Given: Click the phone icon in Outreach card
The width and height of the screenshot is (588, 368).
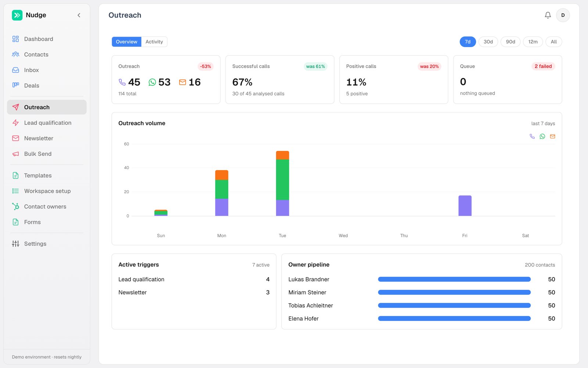Looking at the screenshot, I should click(x=122, y=82).
